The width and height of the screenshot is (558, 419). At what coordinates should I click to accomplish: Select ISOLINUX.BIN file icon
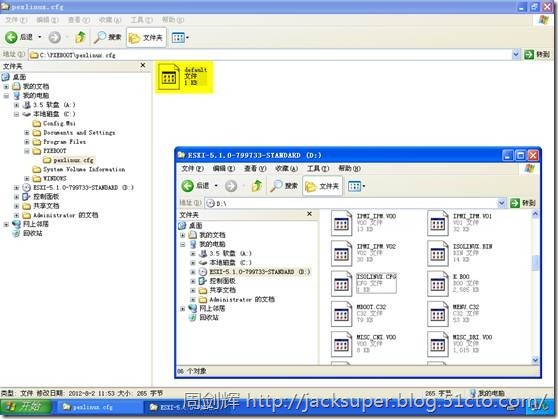click(438, 253)
